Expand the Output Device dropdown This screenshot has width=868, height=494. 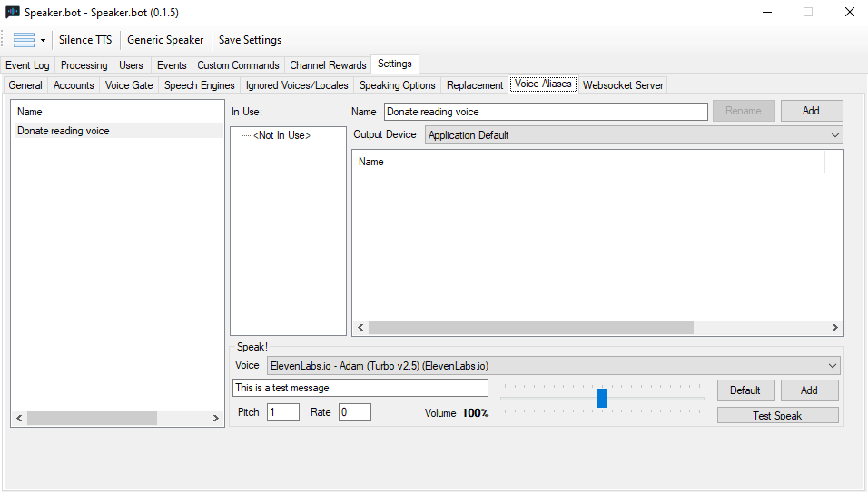(x=834, y=135)
